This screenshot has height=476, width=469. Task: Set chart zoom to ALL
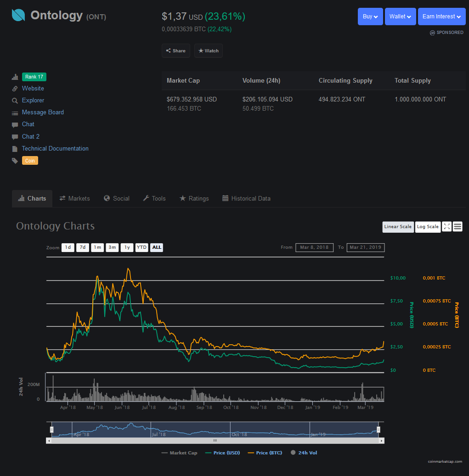157,247
